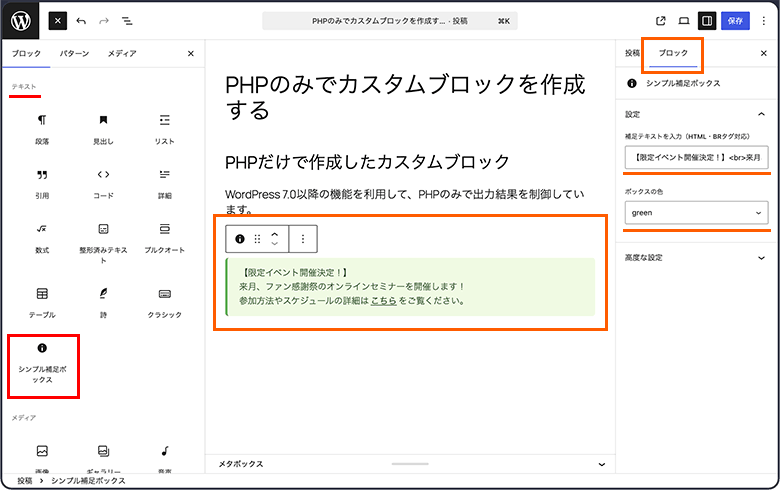This screenshot has width=780, height=490.
Task: Insert a 数式 math block
Action: pyautogui.click(x=42, y=238)
